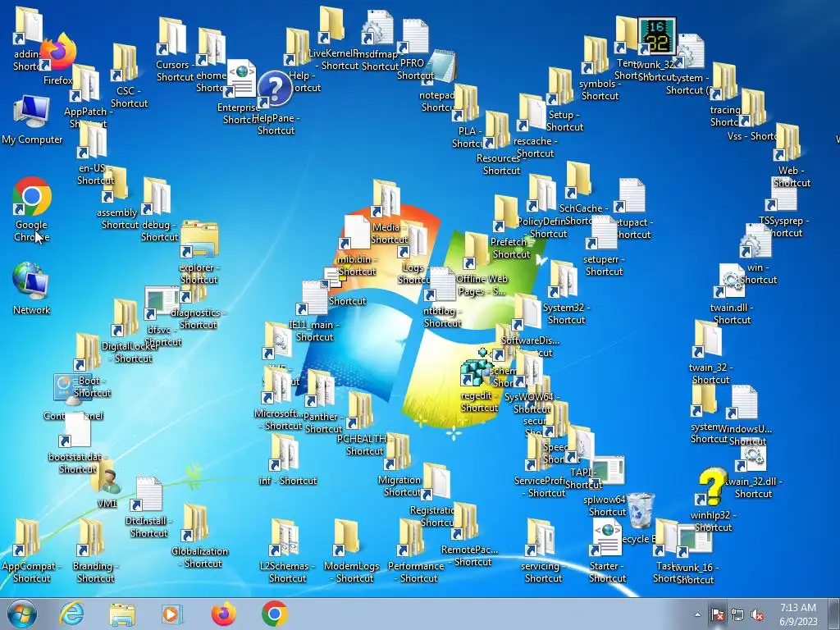Click the muted volume tray icon

(x=757, y=615)
